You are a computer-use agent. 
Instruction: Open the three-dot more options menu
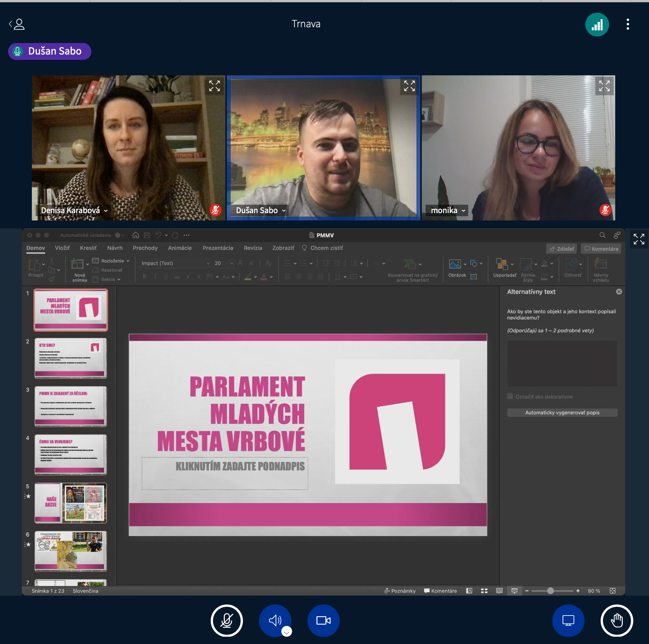[628, 24]
